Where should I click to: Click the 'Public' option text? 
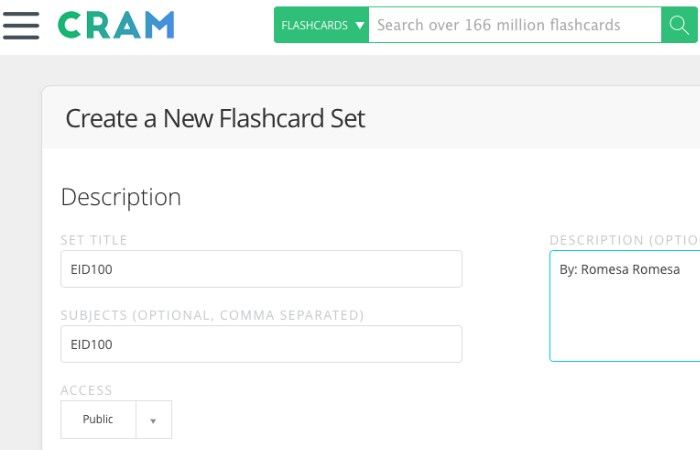click(98, 420)
